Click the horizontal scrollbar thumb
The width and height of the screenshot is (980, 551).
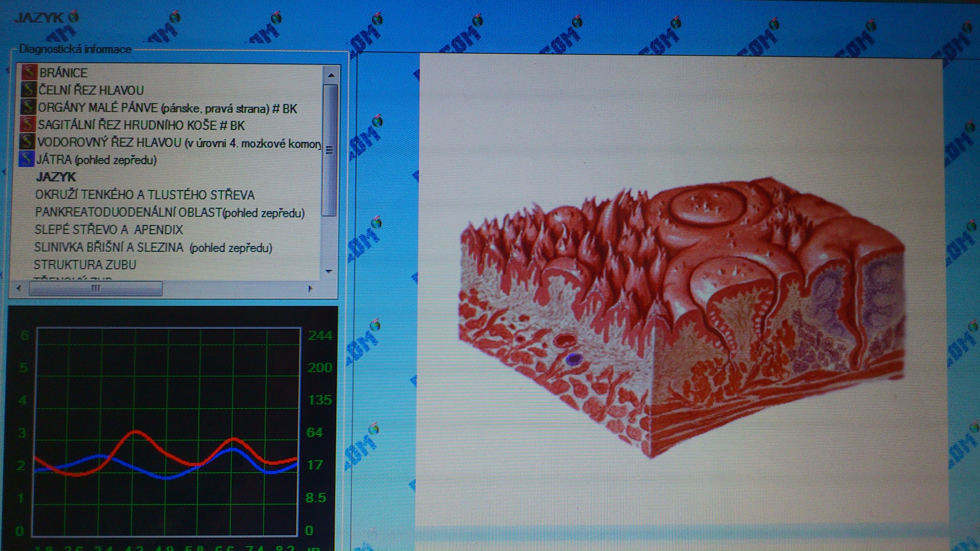96,288
